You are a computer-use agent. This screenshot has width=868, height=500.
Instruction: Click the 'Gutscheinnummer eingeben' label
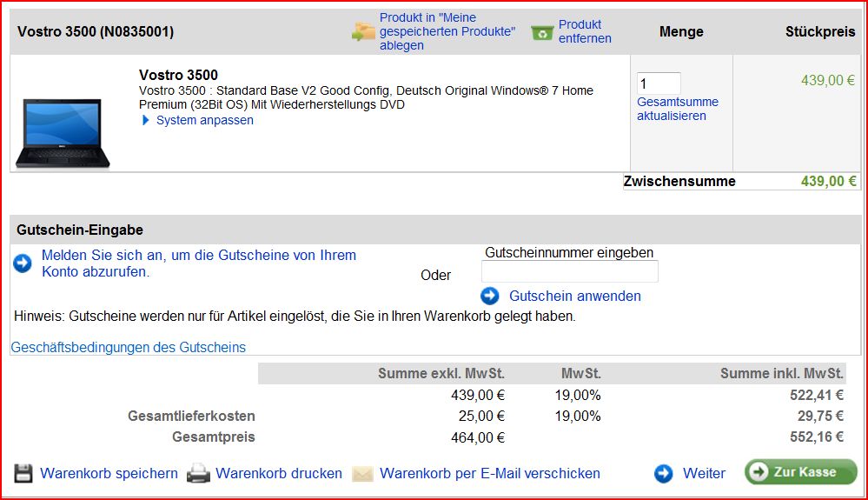click(x=569, y=252)
